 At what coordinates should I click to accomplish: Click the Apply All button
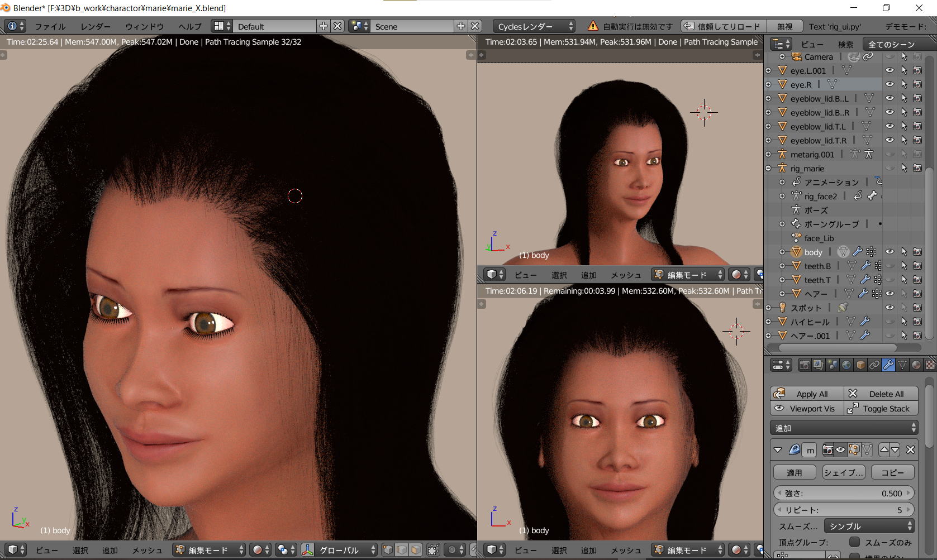[807, 394]
